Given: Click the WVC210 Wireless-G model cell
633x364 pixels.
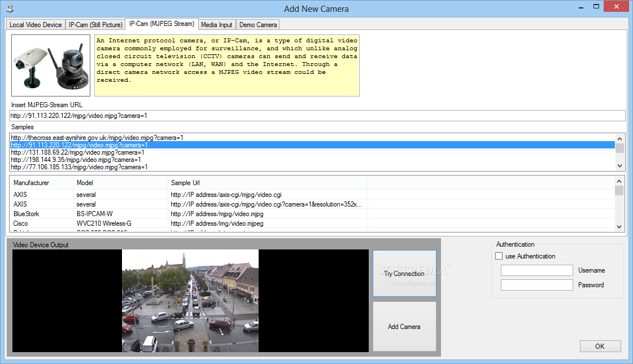Looking at the screenshot, I should pyautogui.click(x=104, y=223).
